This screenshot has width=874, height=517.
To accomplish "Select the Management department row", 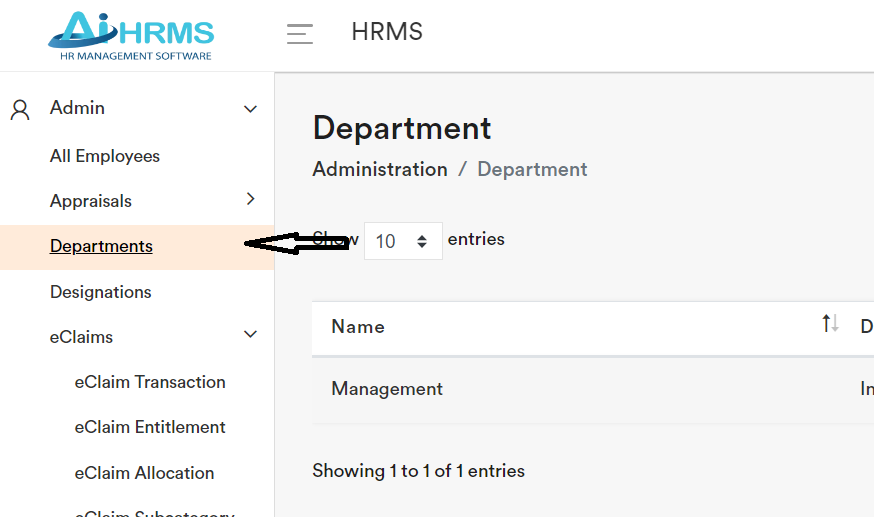I will click(387, 389).
